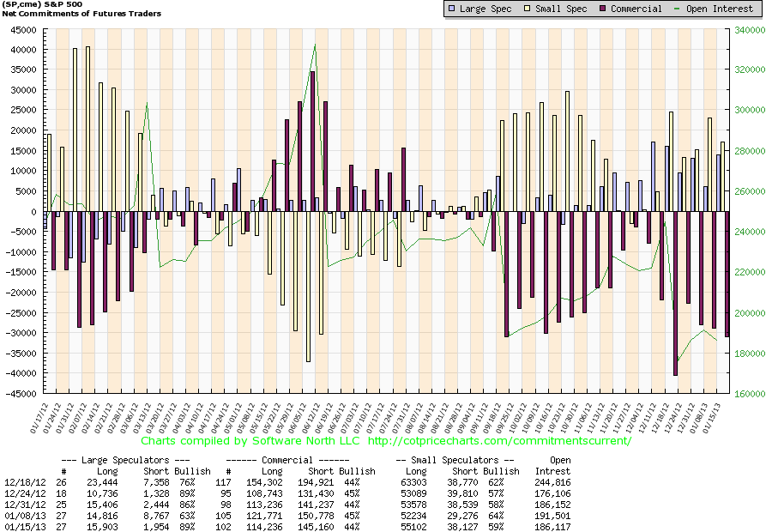Click the 160000 right axis label

(x=750, y=394)
